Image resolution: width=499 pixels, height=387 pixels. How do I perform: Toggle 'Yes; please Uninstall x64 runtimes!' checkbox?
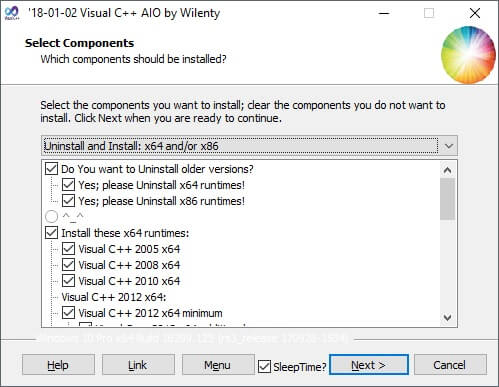click(68, 185)
